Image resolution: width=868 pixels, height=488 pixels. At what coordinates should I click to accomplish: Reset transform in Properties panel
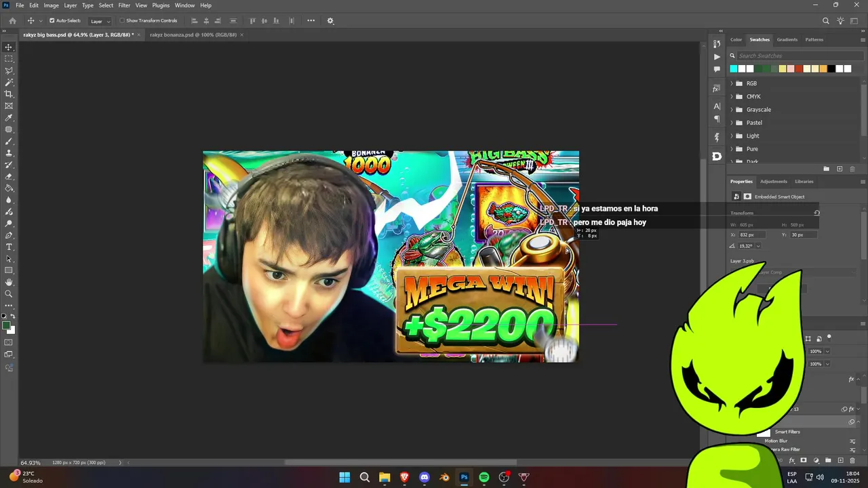coord(816,213)
